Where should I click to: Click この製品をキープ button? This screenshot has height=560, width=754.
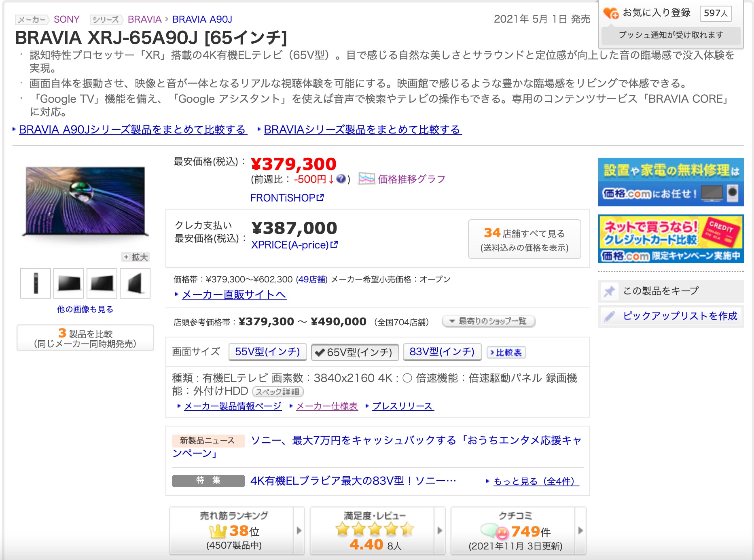click(671, 291)
